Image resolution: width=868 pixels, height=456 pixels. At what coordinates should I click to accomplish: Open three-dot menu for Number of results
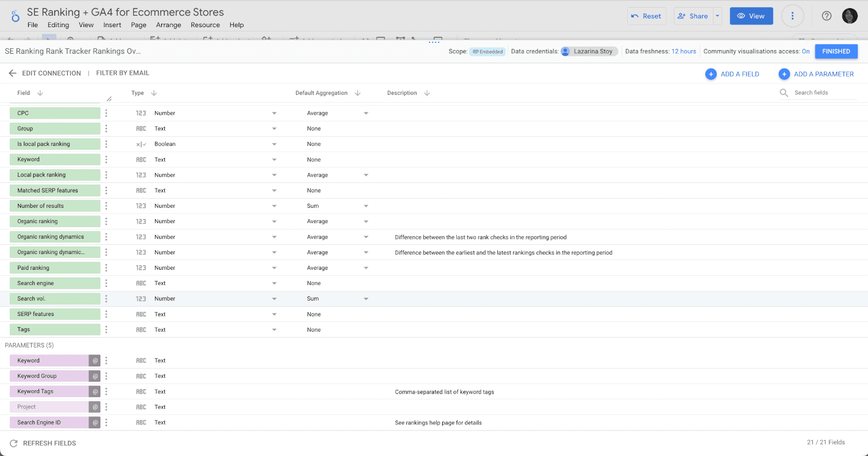coord(106,206)
